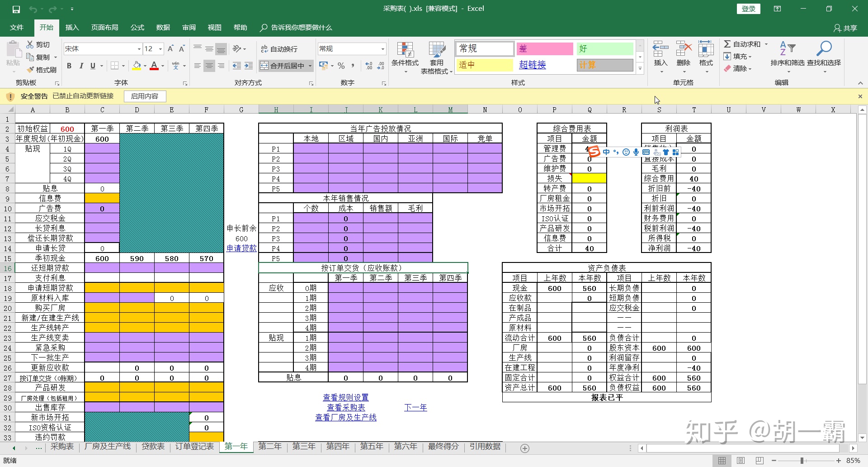868x467 pixels.
Task: Click the comma style icon
Action: tap(353, 66)
